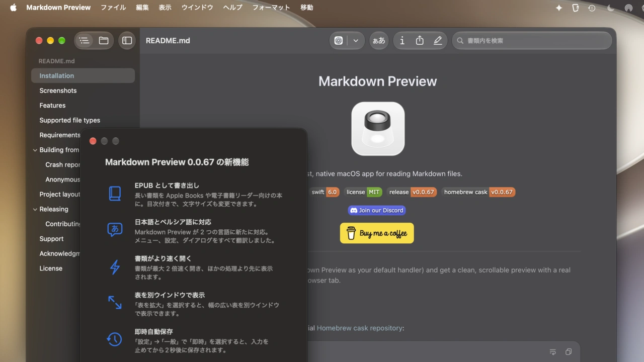Click the swift 6.0 badge

(325, 192)
